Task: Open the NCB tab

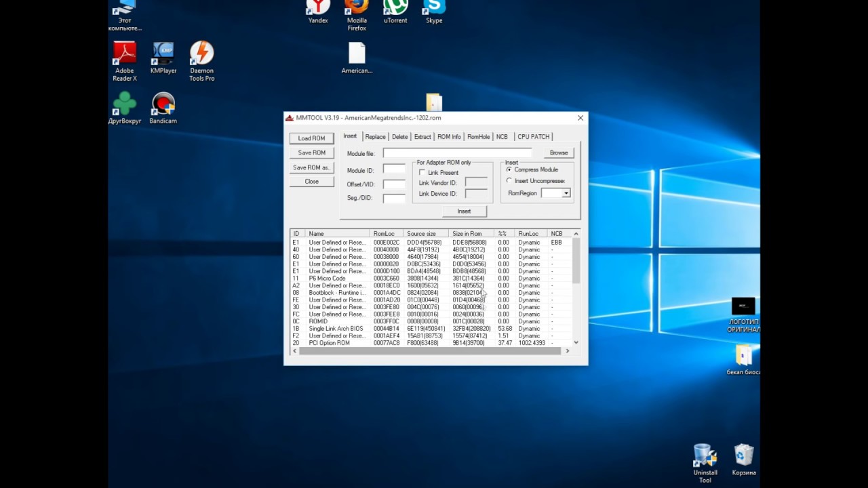Action: tap(502, 137)
